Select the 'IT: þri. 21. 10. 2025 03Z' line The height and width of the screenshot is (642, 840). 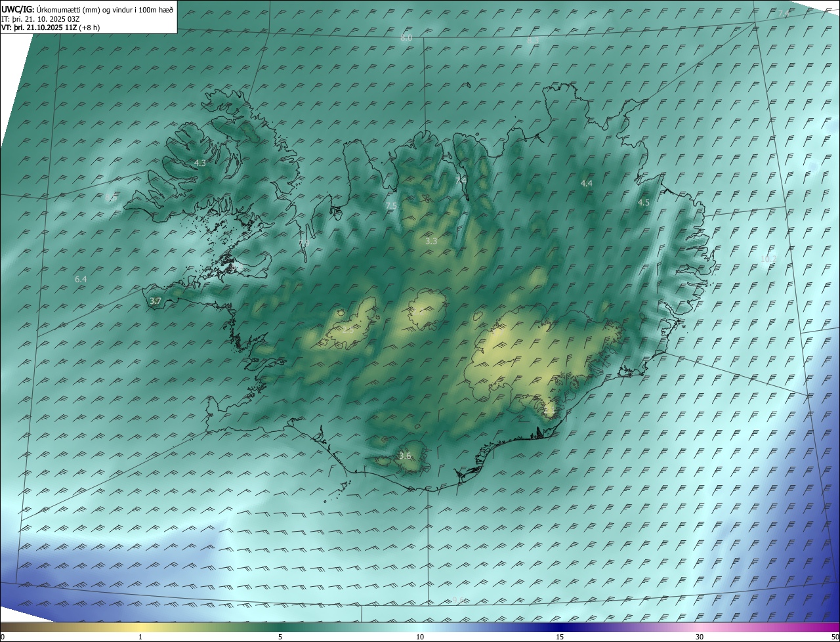click(x=41, y=19)
